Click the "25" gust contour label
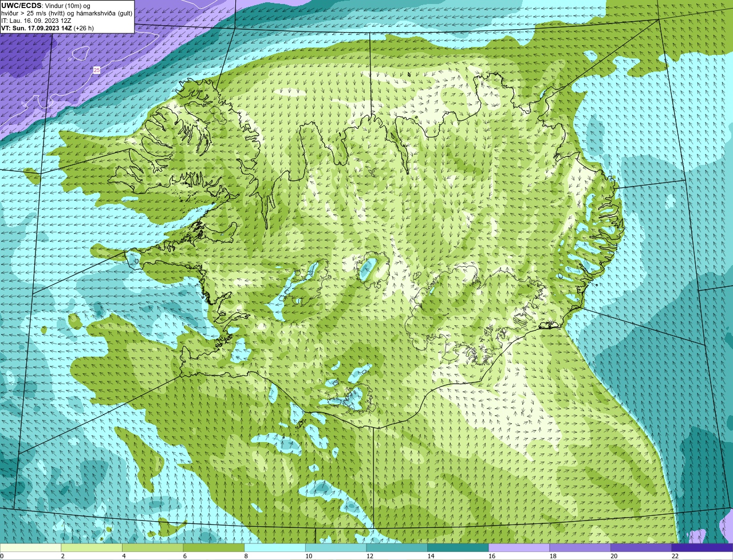 pyautogui.click(x=96, y=70)
